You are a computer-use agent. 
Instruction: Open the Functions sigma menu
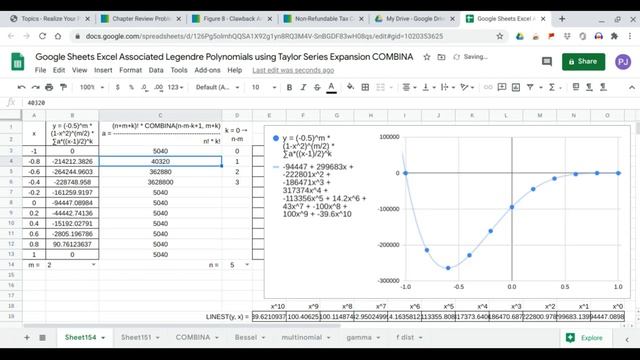pos(554,87)
